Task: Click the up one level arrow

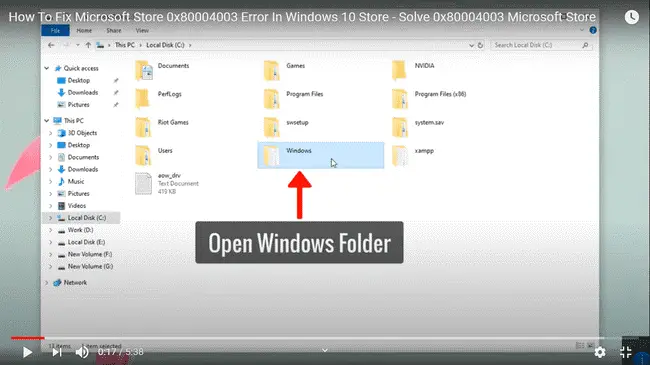Action: pos(88,45)
